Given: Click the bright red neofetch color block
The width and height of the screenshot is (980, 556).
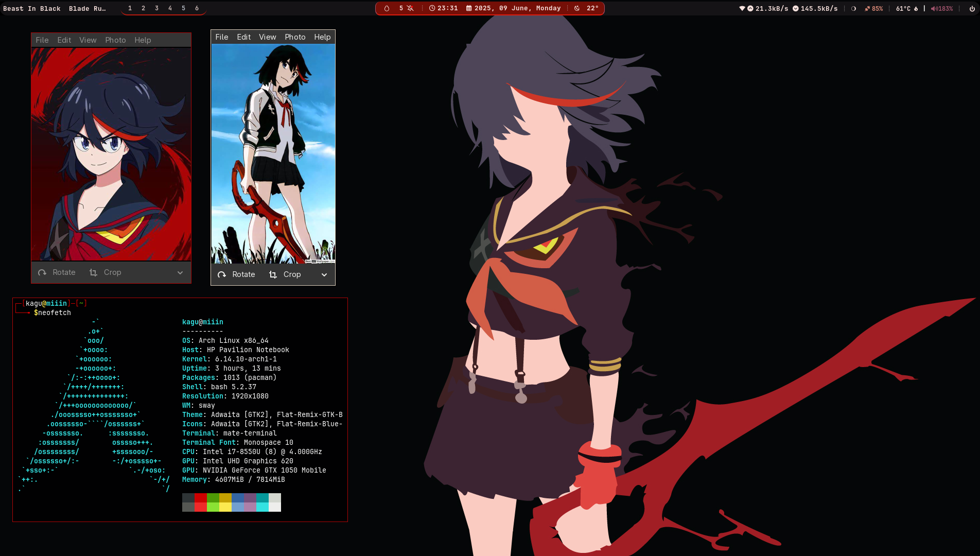Looking at the screenshot, I should (x=201, y=507).
